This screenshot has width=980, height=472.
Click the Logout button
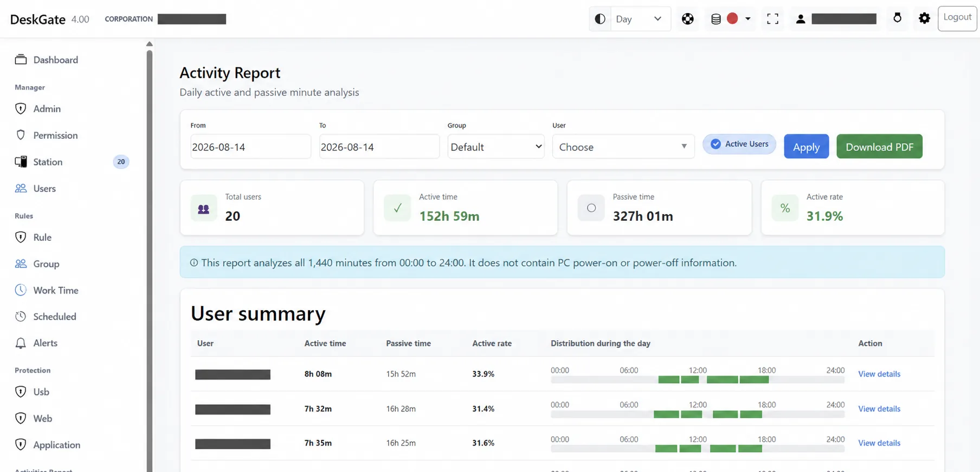click(957, 18)
